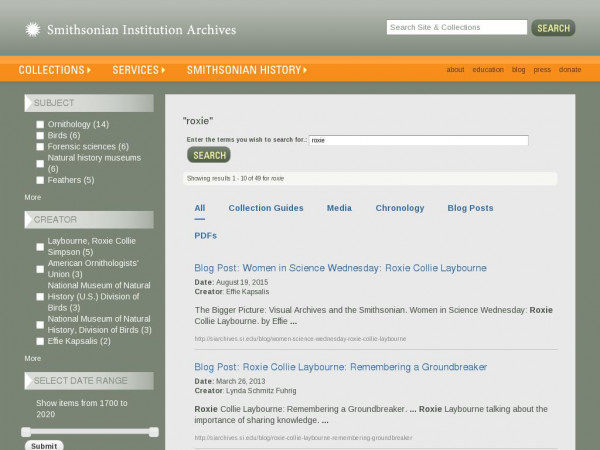Check American Ornithologists' Union (3) creator
The image size is (600, 450).
[x=40, y=269]
